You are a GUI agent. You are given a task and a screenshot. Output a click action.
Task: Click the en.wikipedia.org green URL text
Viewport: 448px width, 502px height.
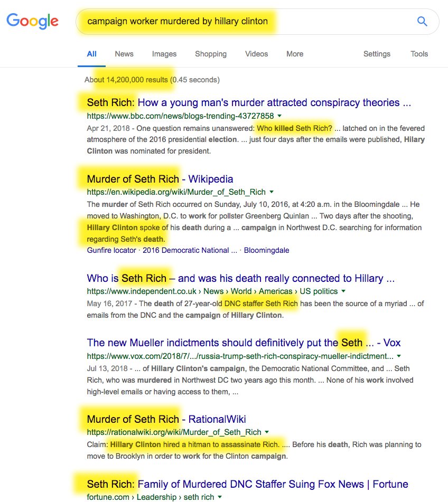[176, 192]
